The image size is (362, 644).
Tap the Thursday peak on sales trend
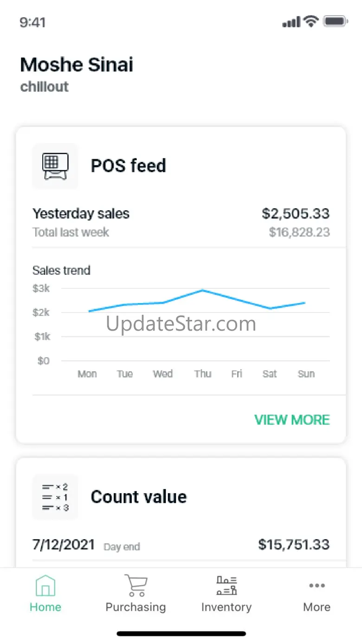point(203,291)
